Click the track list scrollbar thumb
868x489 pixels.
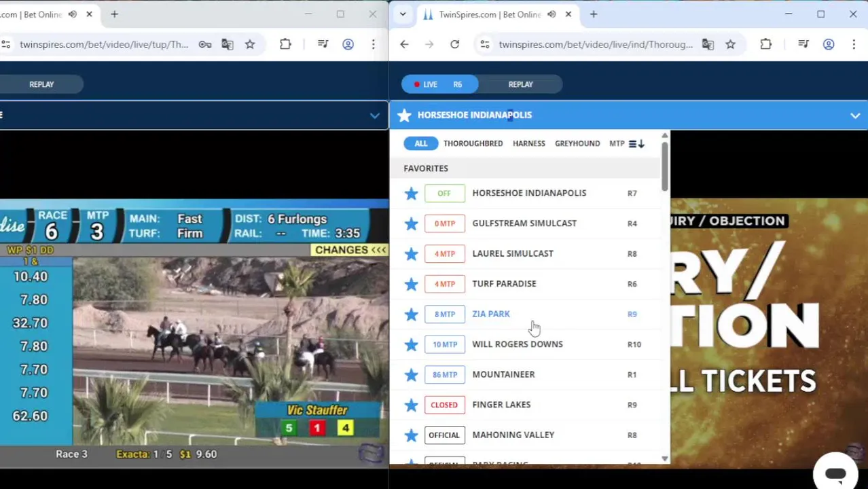pos(665,166)
